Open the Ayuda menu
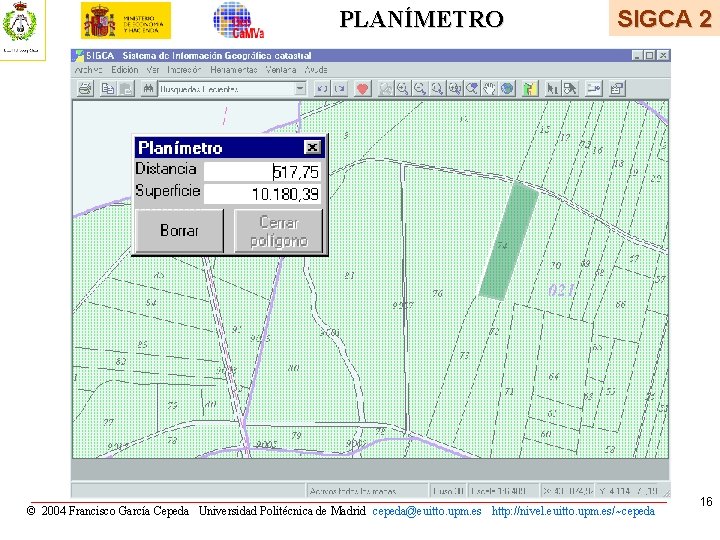This screenshot has height=540, width=720. (x=316, y=70)
